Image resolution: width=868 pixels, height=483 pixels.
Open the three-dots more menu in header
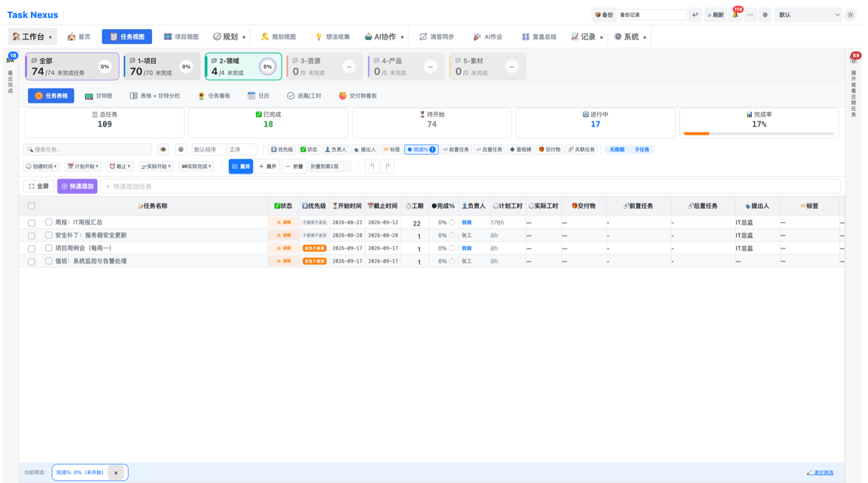(x=750, y=15)
